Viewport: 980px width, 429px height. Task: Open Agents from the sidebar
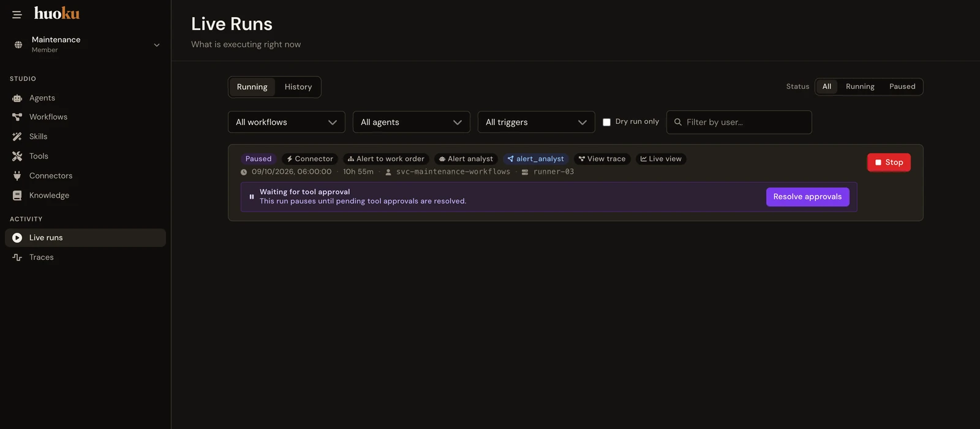pos(85,98)
